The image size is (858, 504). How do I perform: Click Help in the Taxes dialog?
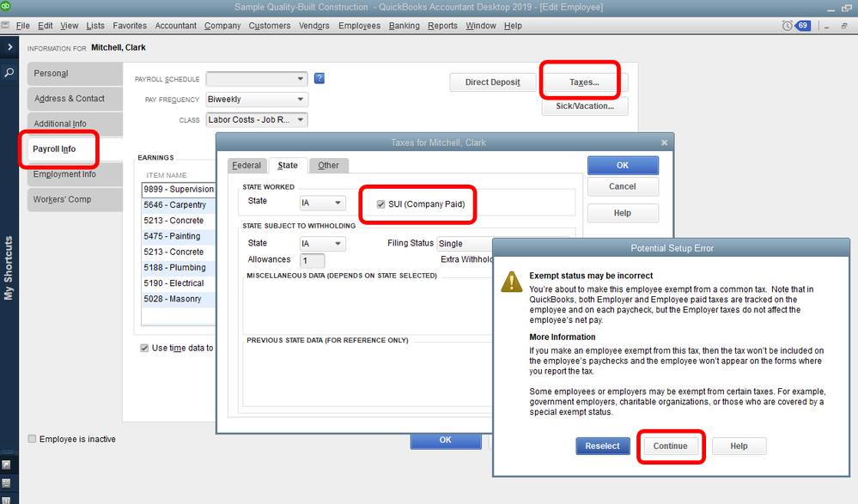tap(623, 213)
